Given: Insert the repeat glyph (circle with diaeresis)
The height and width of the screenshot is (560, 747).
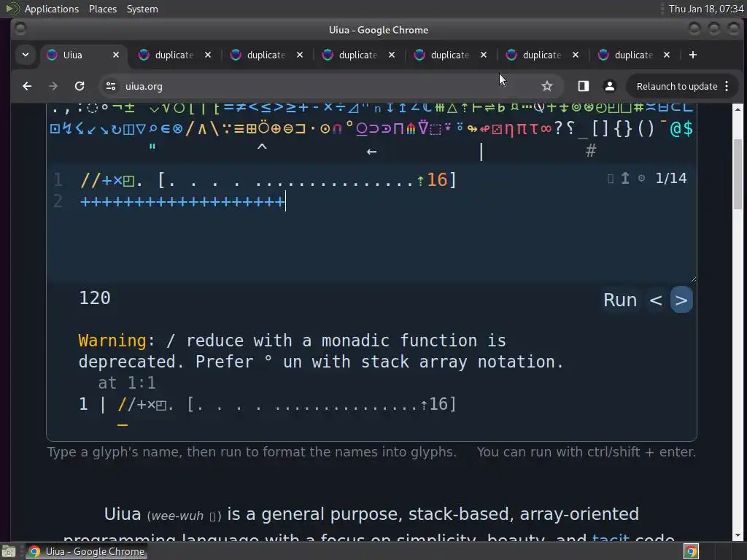Looking at the screenshot, I should click(x=263, y=127).
